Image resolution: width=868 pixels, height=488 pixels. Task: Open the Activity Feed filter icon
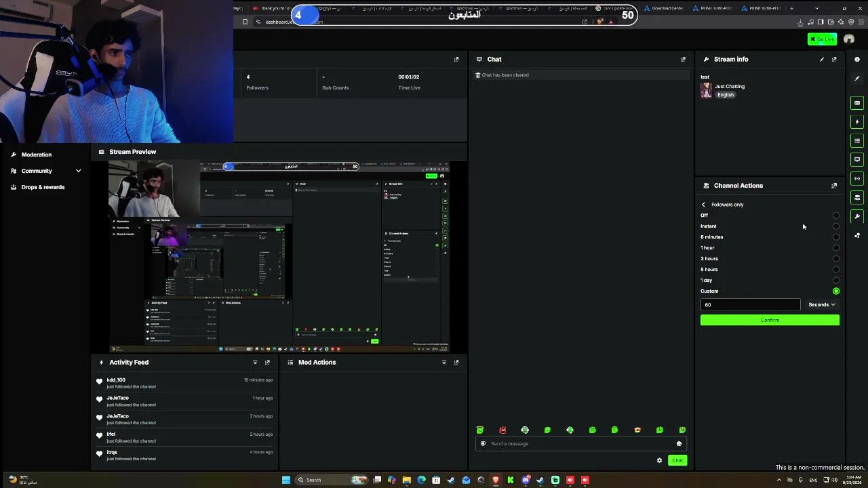tap(255, 363)
